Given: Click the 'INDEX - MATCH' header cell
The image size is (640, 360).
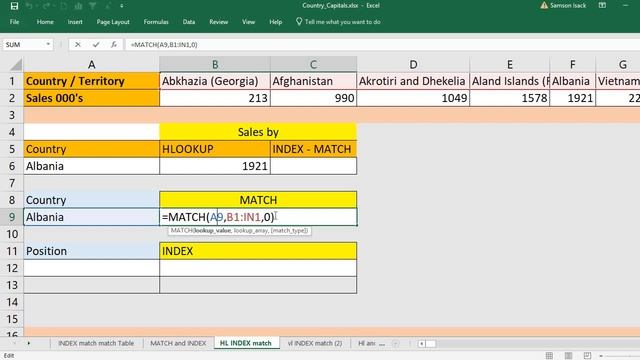Looking at the screenshot, I should pos(313,149).
